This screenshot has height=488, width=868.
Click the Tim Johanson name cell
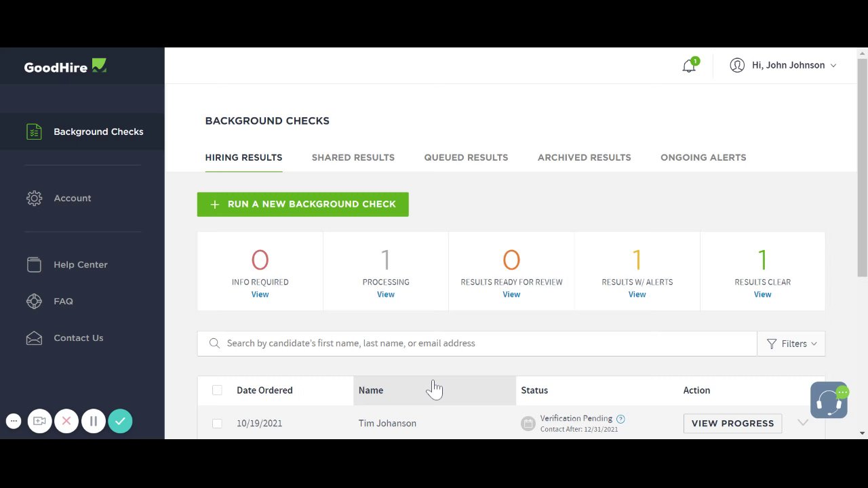coord(387,423)
